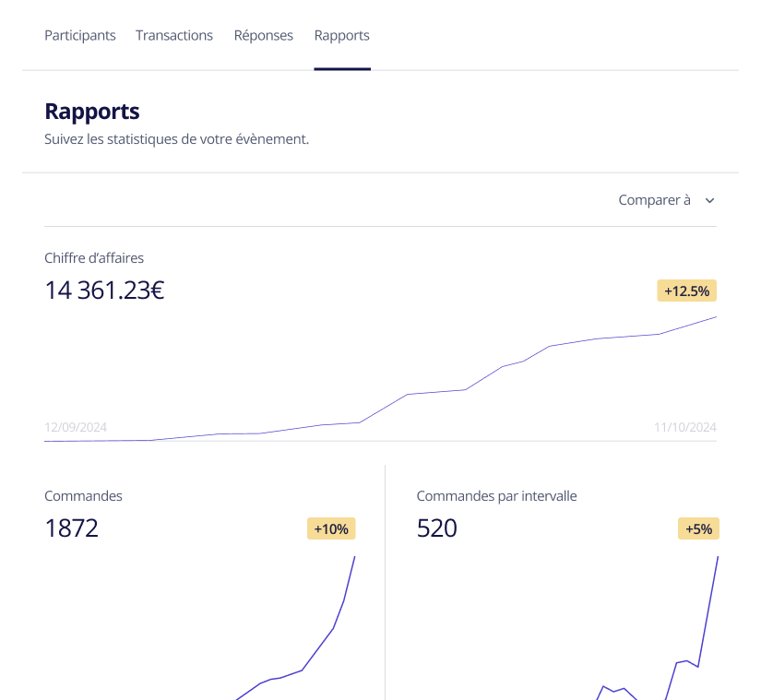Click the Commandes par intervalle label
The width and height of the screenshot is (761, 700).
coord(496,496)
